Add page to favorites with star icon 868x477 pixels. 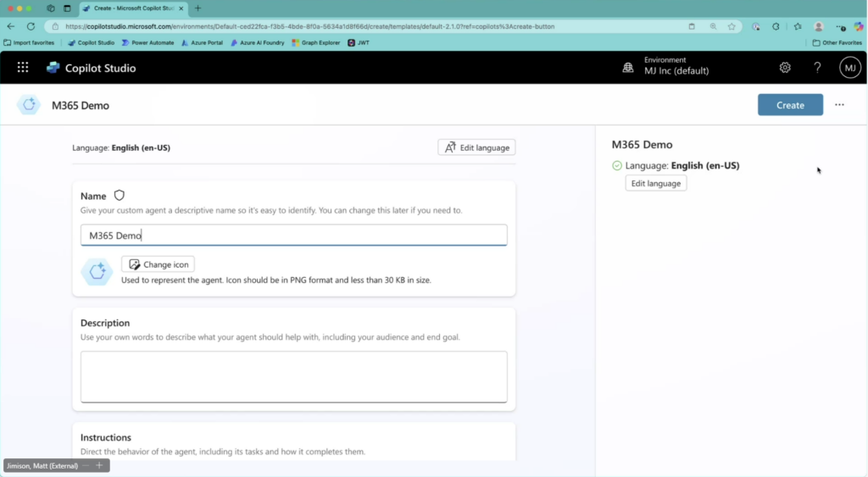[732, 26]
